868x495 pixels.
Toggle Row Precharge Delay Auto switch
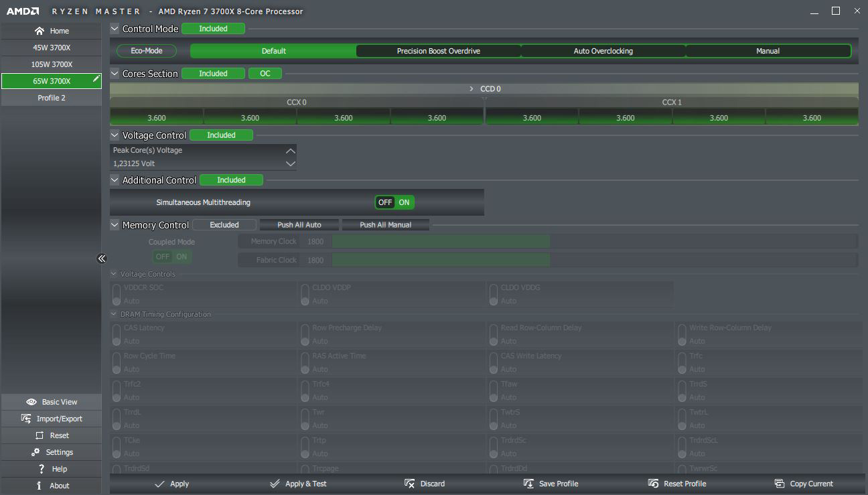305,334
